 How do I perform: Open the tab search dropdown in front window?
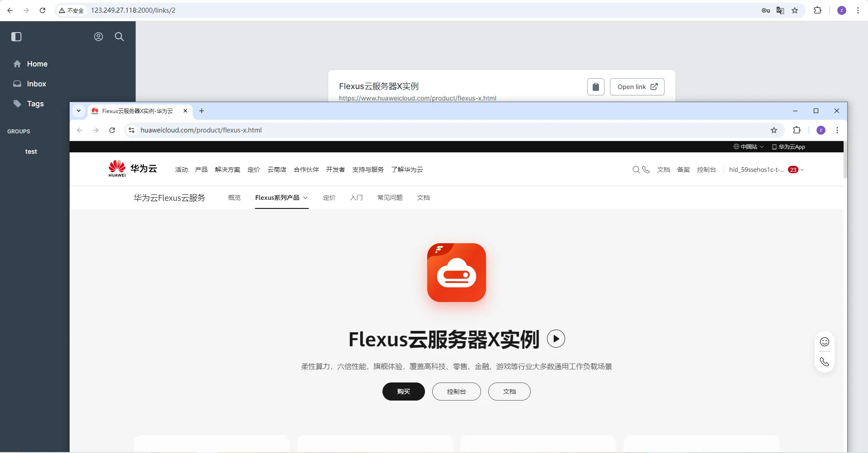point(79,111)
